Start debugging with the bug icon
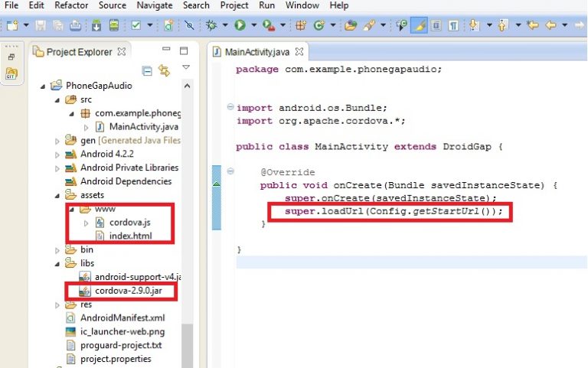 coord(212,25)
